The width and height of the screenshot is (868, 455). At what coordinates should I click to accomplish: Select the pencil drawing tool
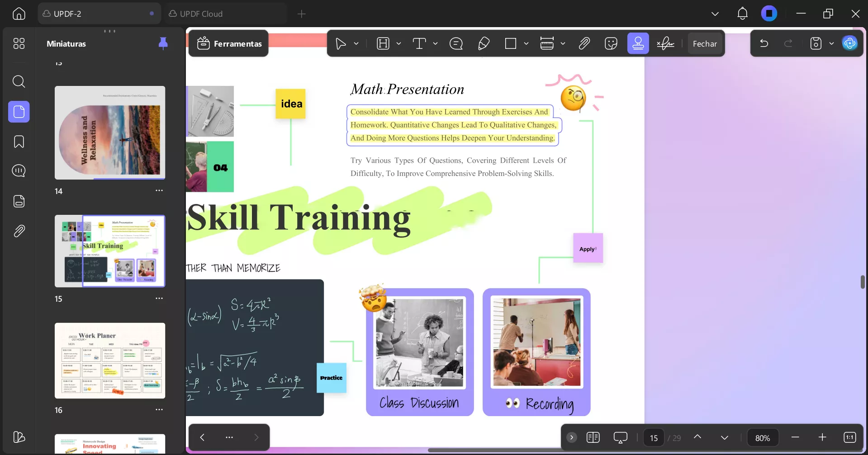[484, 43]
